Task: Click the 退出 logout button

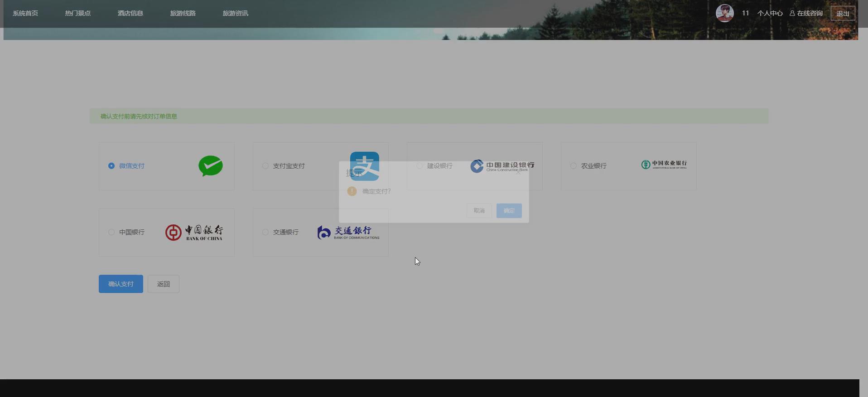Action: (843, 13)
